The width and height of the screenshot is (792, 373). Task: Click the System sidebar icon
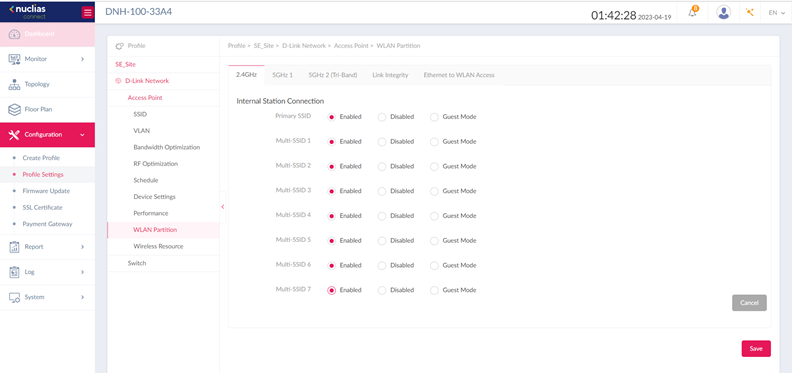(15, 297)
